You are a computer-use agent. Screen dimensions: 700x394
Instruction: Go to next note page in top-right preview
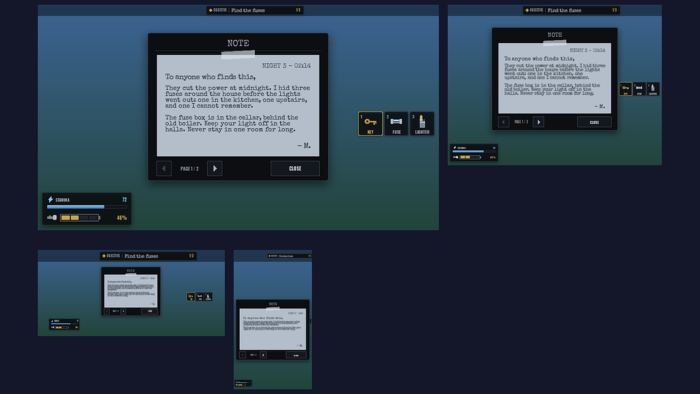coord(538,122)
